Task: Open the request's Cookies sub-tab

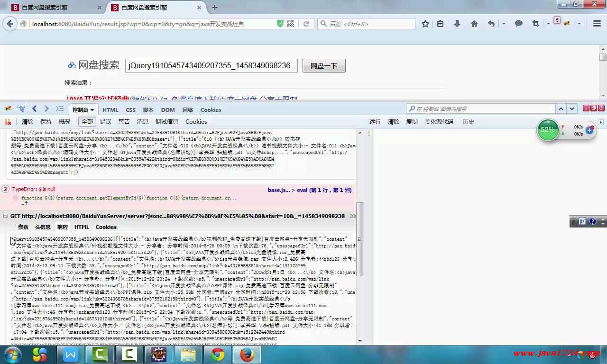Action: pyautogui.click(x=106, y=227)
